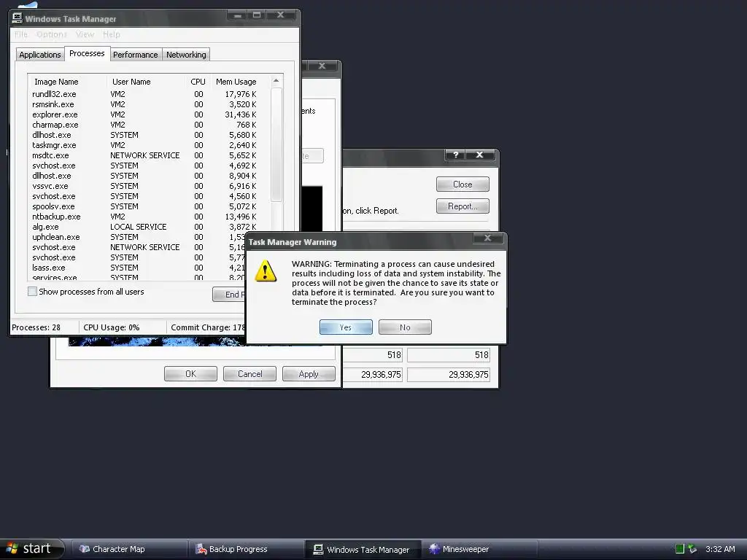
Task: Toggle Show processes from all users
Action: 32,292
